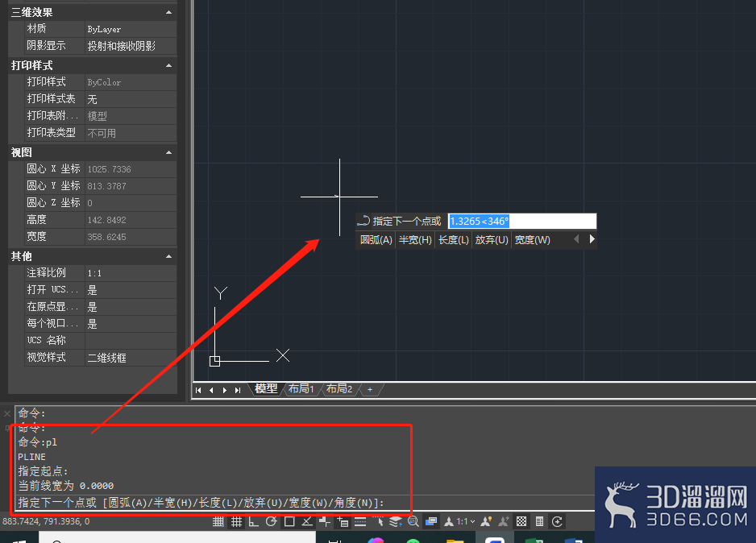Screen dimensions: 756x543
Task: Open 注释比例 1:1 property dropdown
Action: 131,273
